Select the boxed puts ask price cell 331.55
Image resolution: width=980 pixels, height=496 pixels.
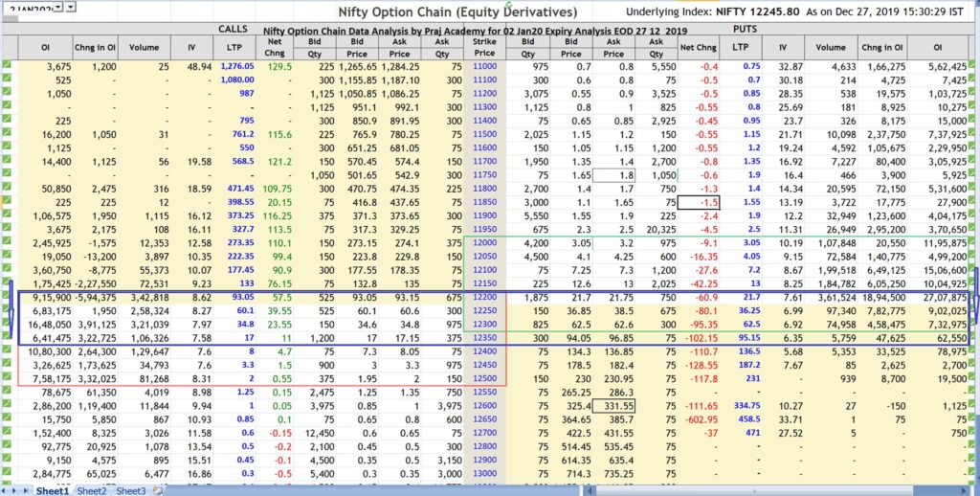pos(612,406)
